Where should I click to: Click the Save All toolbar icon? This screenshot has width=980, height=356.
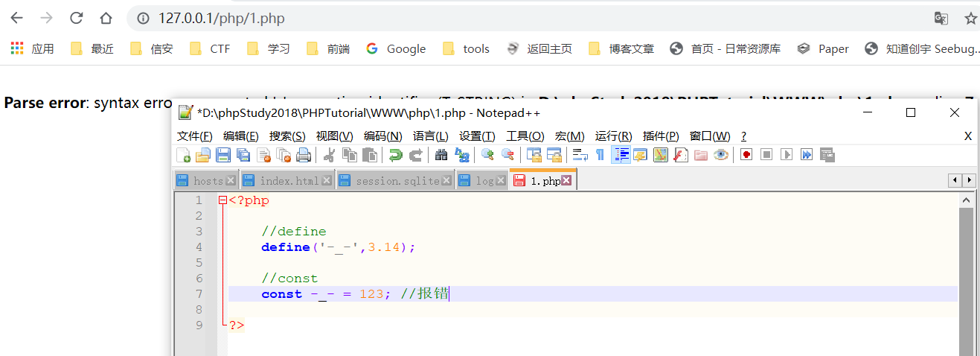[243, 154]
